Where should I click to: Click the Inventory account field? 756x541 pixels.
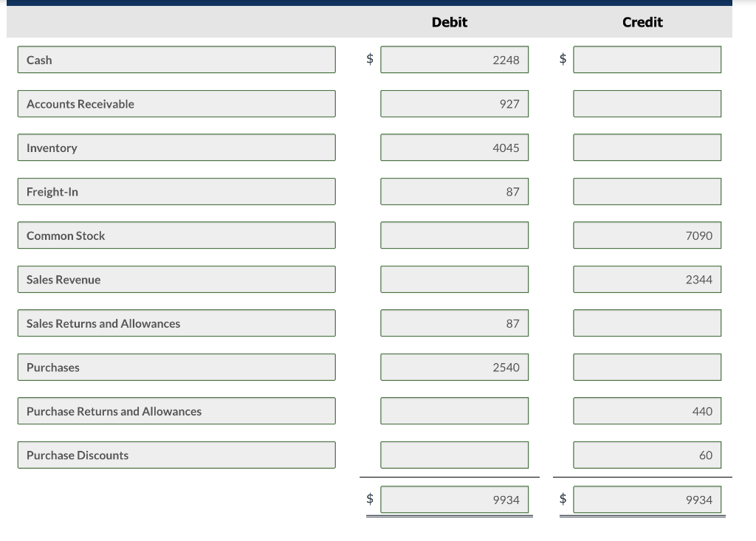tap(176, 147)
